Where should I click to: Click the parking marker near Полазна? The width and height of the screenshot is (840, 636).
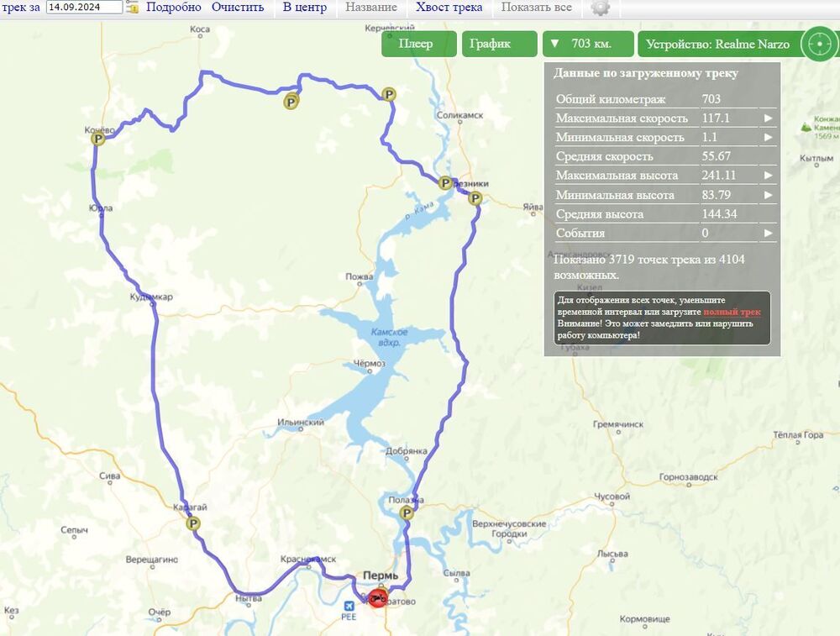click(407, 513)
